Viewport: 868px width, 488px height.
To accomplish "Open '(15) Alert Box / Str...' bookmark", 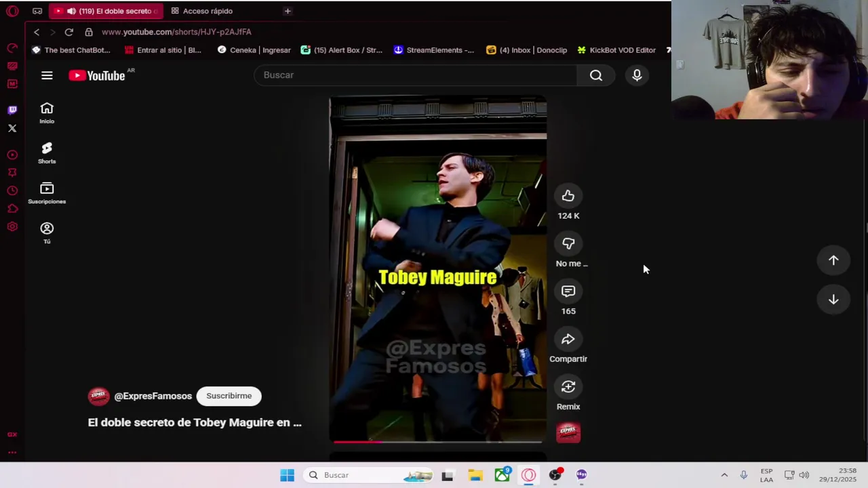I will pos(342,50).
